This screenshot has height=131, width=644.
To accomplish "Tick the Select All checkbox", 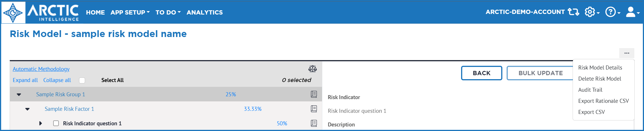I will (82, 80).
